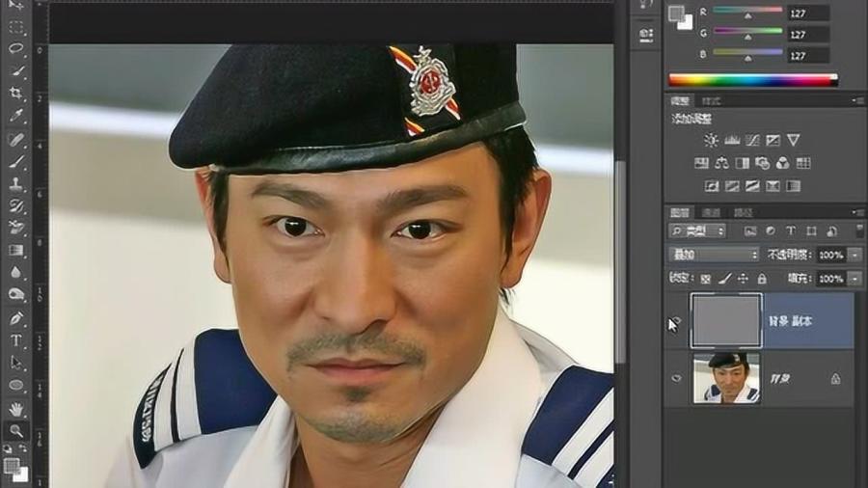Click the color spectrum ramp bar
Screen dimensions: 868x488
click(752, 80)
